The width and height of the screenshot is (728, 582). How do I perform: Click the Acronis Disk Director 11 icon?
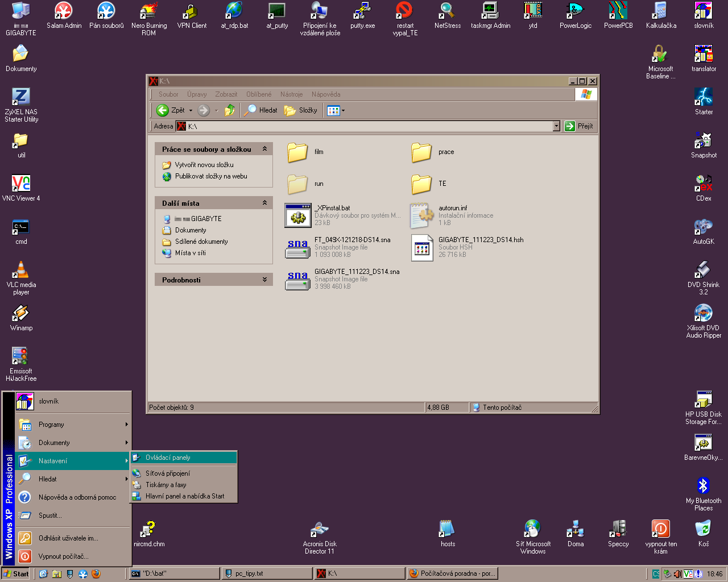(320, 530)
